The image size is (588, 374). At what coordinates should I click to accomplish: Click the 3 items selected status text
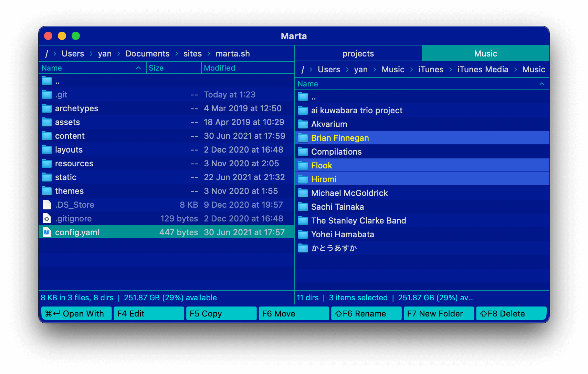[358, 298]
